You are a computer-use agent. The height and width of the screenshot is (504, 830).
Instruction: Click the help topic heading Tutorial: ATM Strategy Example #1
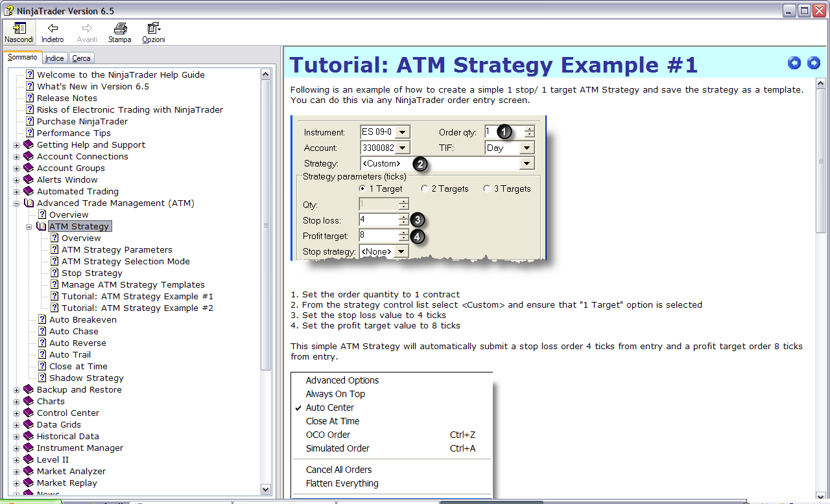pyautogui.click(x=493, y=65)
